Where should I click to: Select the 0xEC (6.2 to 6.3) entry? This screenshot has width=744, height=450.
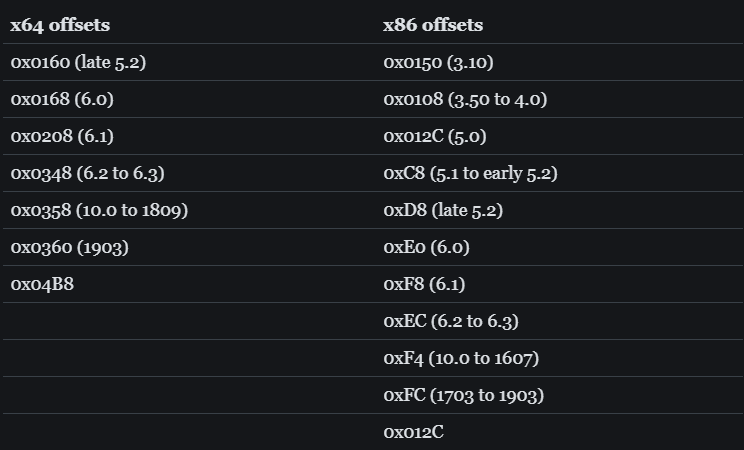[450, 321]
